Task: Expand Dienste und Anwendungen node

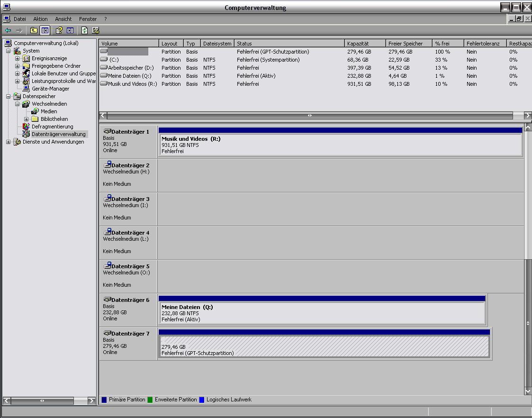Action: pos(8,142)
